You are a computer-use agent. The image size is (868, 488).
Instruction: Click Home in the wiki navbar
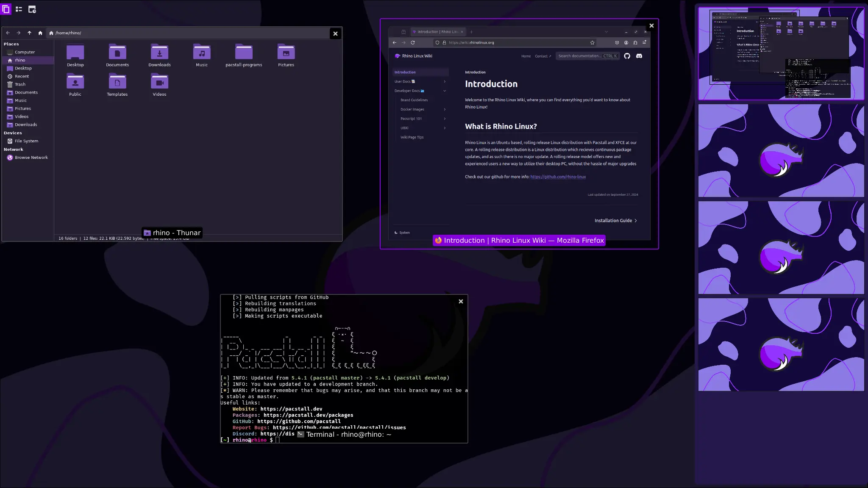[526, 56]
